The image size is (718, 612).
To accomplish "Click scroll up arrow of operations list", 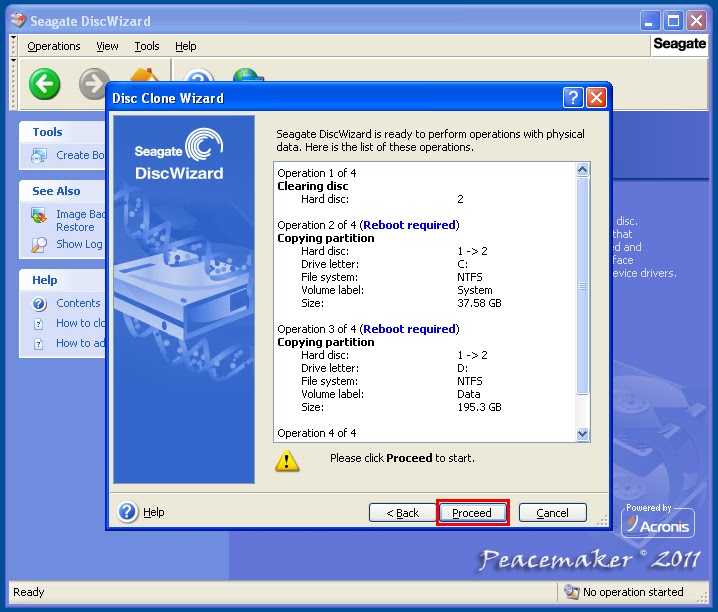I will 582,170.
